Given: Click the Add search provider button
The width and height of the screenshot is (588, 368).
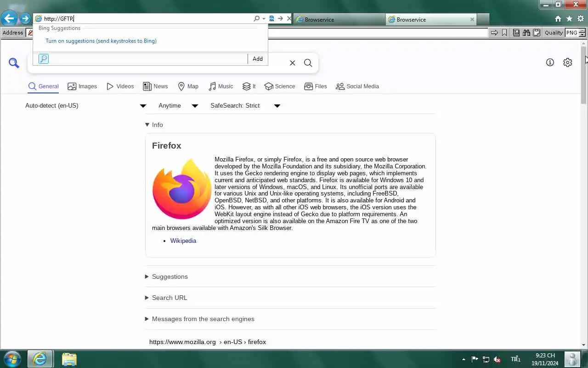Looking at the screenshot, I should tap(258, 59).
